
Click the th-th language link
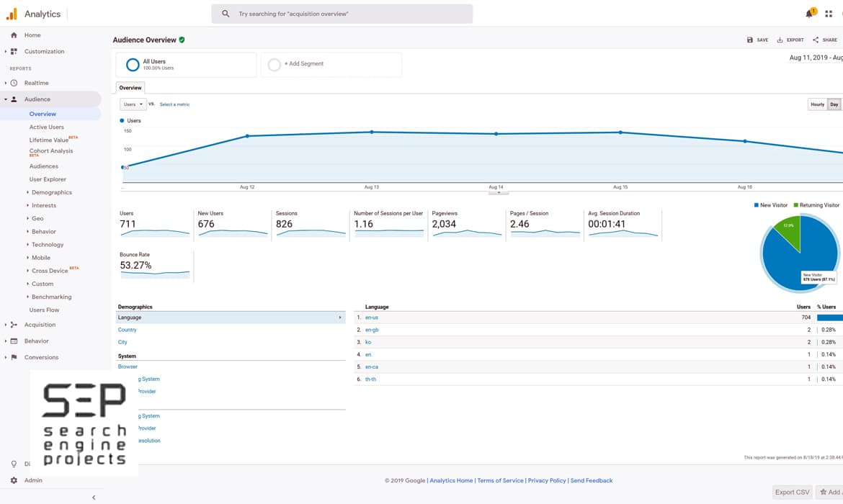370,379
